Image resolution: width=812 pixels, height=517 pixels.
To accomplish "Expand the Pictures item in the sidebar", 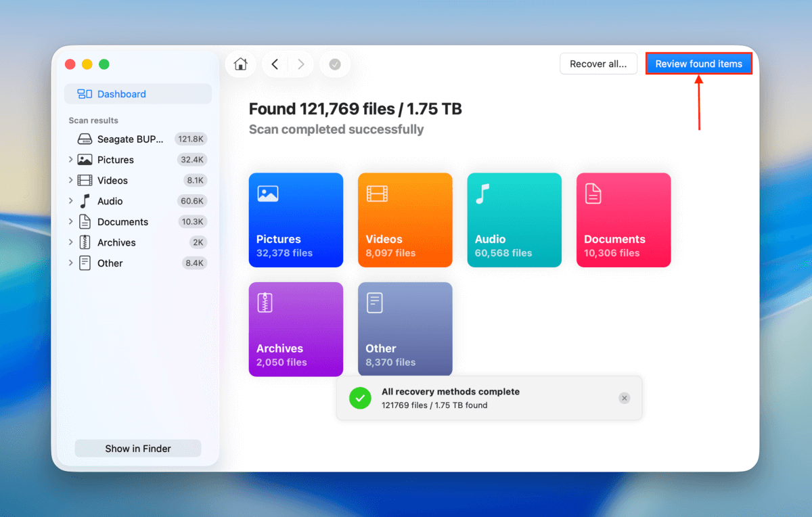I will (x=70, y=160).
